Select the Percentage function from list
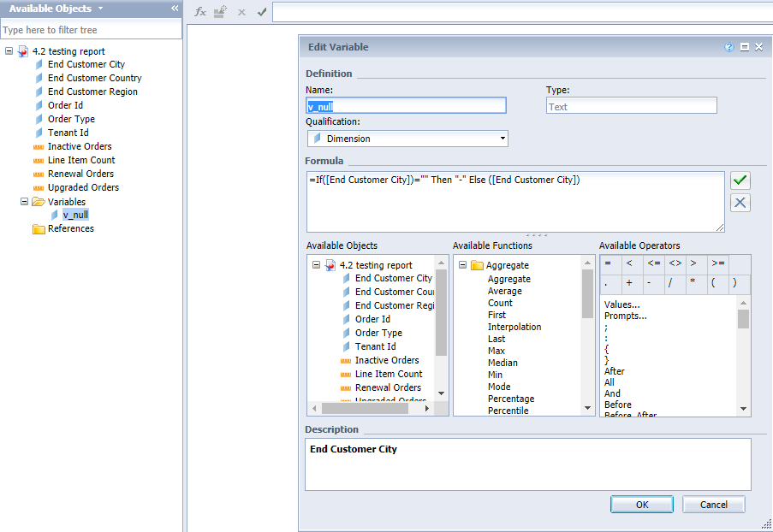Viewport: 773px width, 532px height. point(511,399)
